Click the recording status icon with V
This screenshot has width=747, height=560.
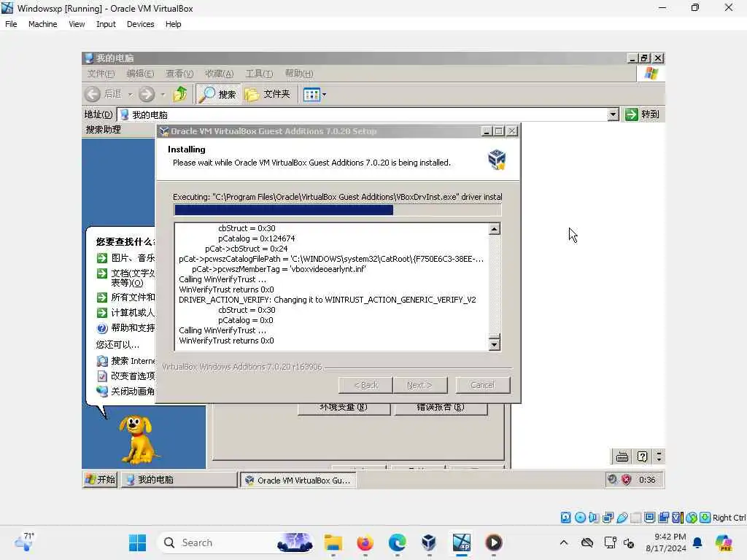click(677, 518)
